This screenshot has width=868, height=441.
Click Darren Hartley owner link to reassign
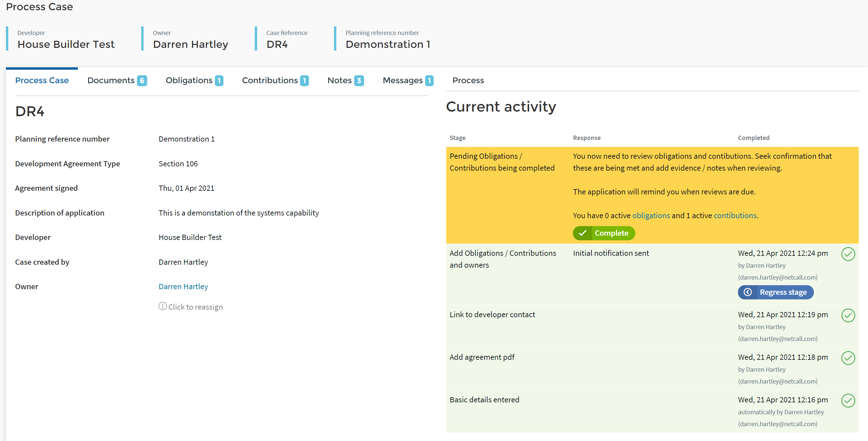coord(183,287)
